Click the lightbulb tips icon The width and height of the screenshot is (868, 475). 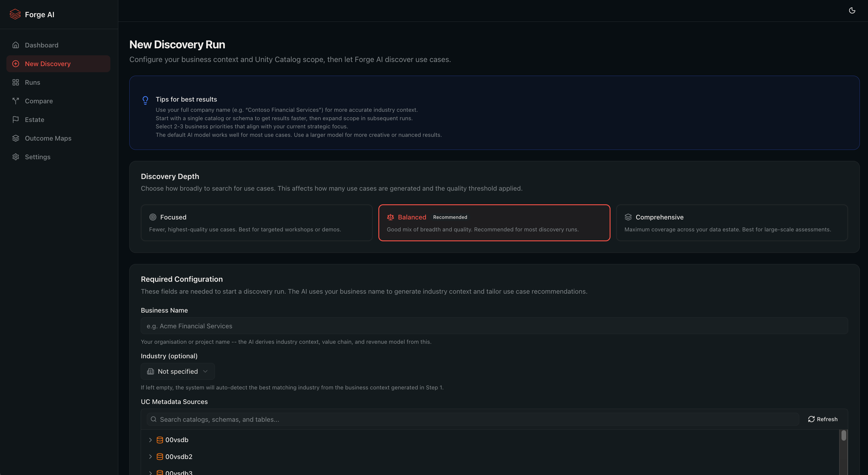click(x=145, y=100)
